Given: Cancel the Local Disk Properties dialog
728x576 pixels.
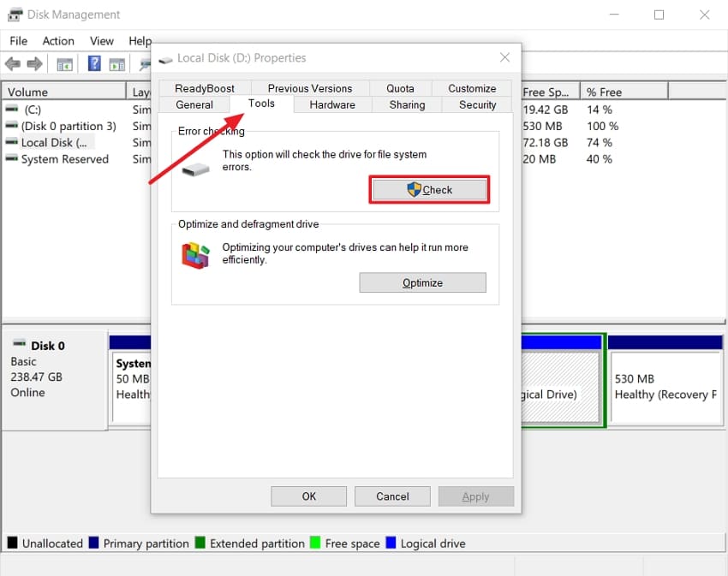Looking at the screenshot, I should (392, 496).
